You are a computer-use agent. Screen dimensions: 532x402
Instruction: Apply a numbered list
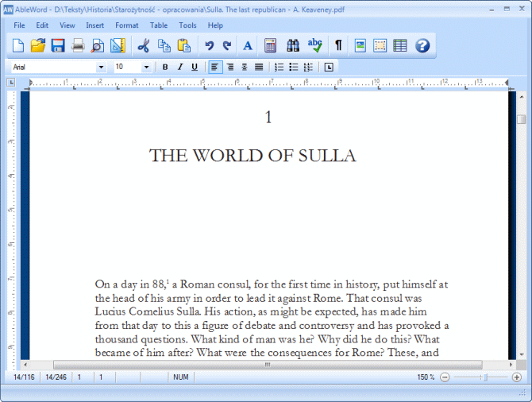pos(279,68)
